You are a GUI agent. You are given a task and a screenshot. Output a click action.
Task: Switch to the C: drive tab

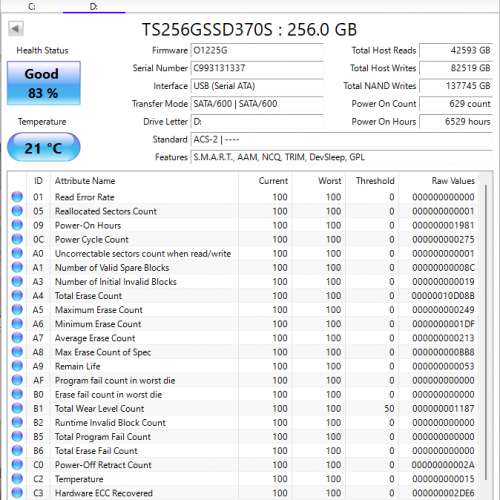pos(32,6)
